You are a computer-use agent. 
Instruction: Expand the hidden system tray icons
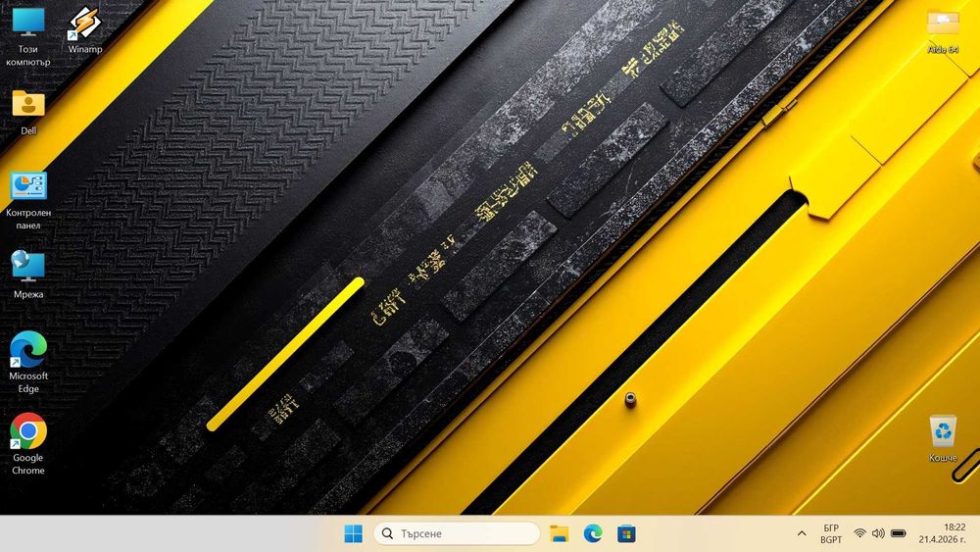pos(802,533)
